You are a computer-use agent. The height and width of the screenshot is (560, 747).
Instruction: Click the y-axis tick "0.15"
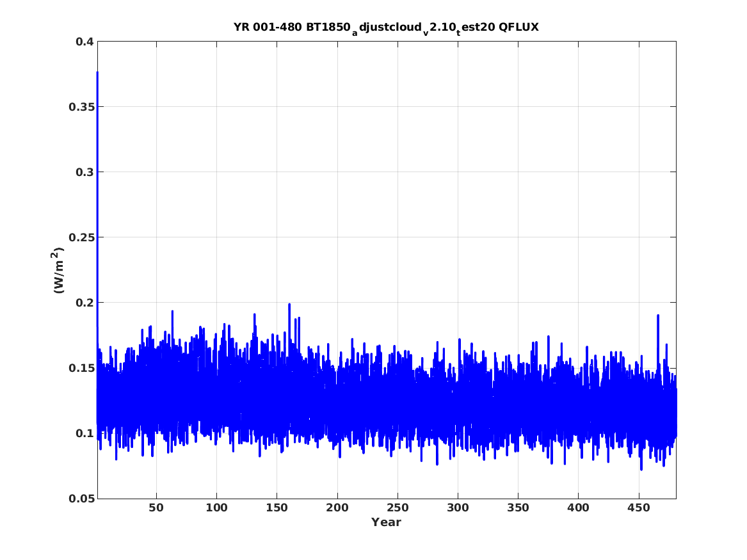[x=81, y=367]
